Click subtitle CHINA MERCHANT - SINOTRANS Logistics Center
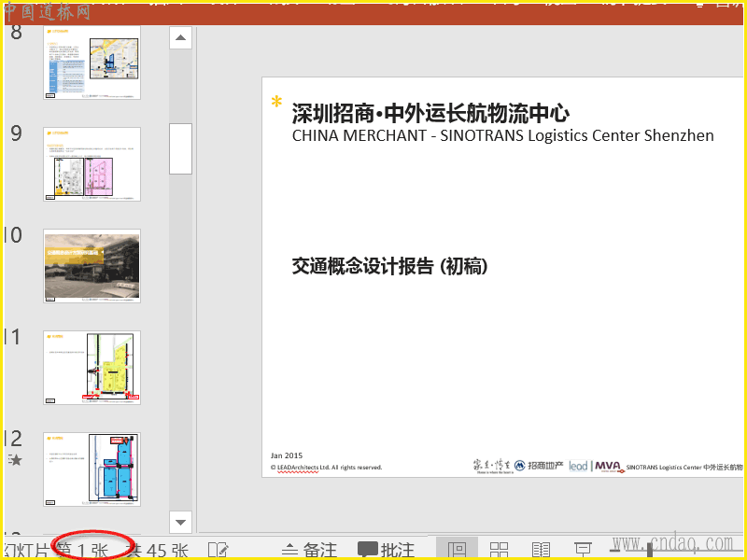The image size is (747, 560). pyautogui.click(x=502, y=135)
